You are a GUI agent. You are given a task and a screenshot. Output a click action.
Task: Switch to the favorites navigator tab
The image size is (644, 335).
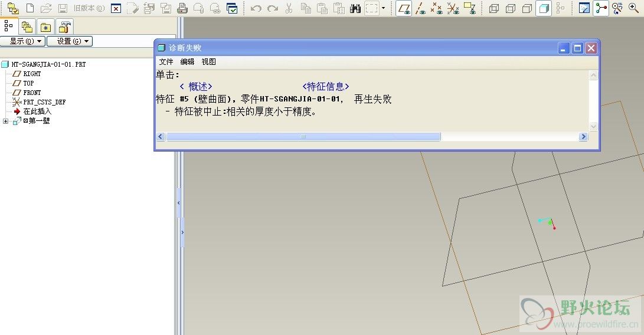[45, 27]
